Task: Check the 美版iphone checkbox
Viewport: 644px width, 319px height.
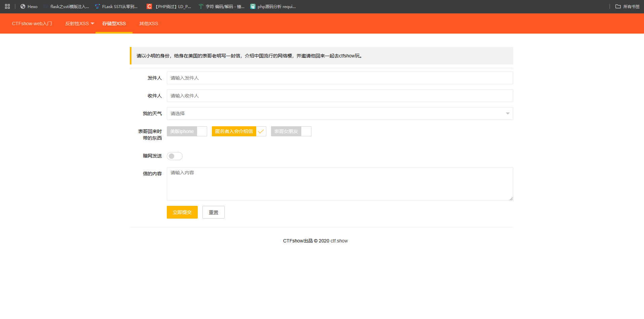Action: [187, 131]
